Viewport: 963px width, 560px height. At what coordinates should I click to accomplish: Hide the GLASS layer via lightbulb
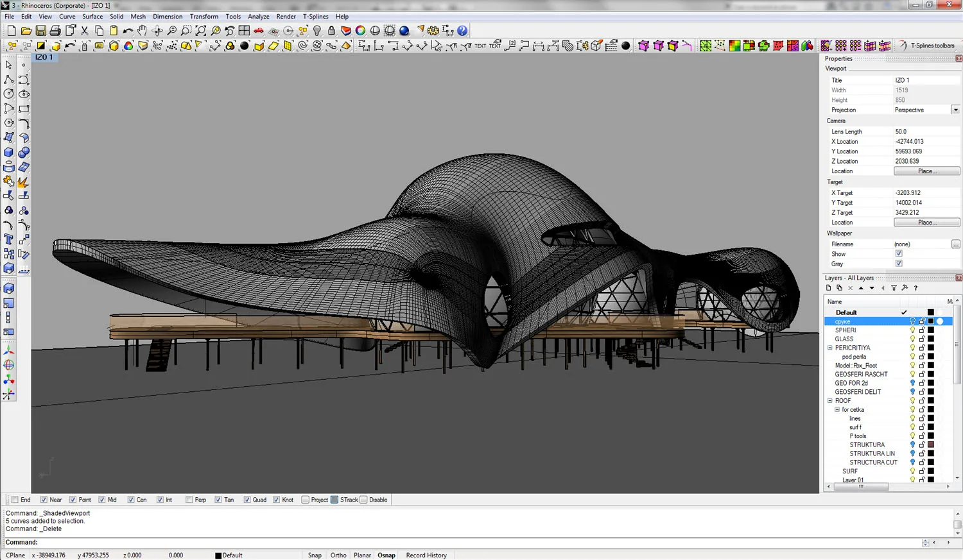pyautogui.click(x=912, y=339)
